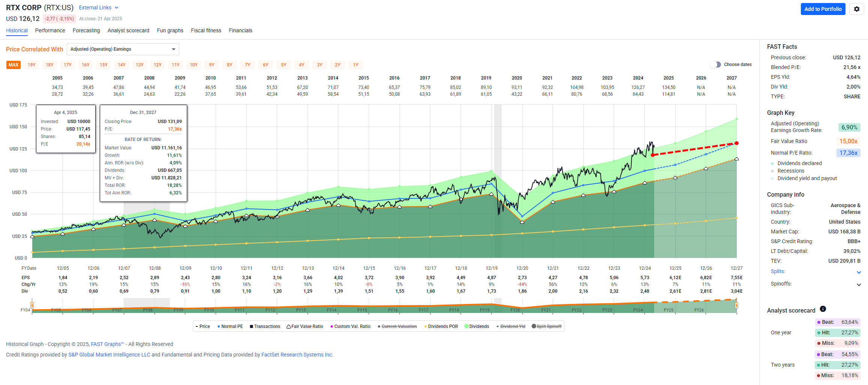Expand the External Links dropdown

(x=98, y=8)
